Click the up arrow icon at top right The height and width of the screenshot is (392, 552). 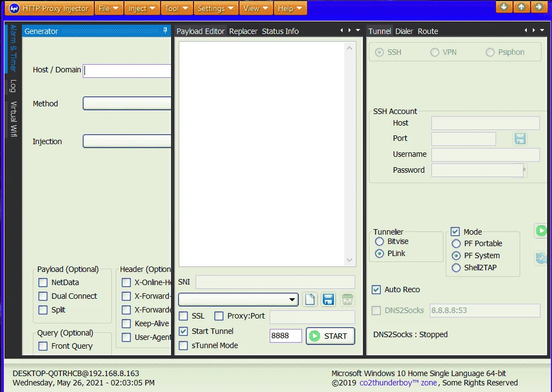[521, 7]
